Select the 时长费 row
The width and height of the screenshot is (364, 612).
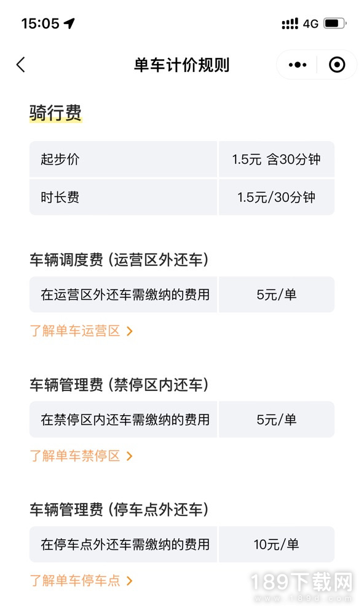pyautogui.click(x=182, y=197)
